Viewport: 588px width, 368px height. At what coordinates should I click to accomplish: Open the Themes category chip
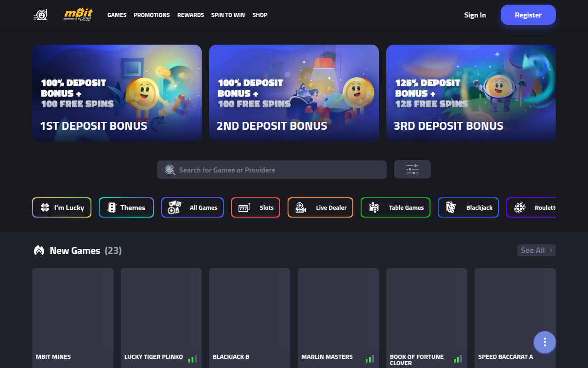point(126,207)
